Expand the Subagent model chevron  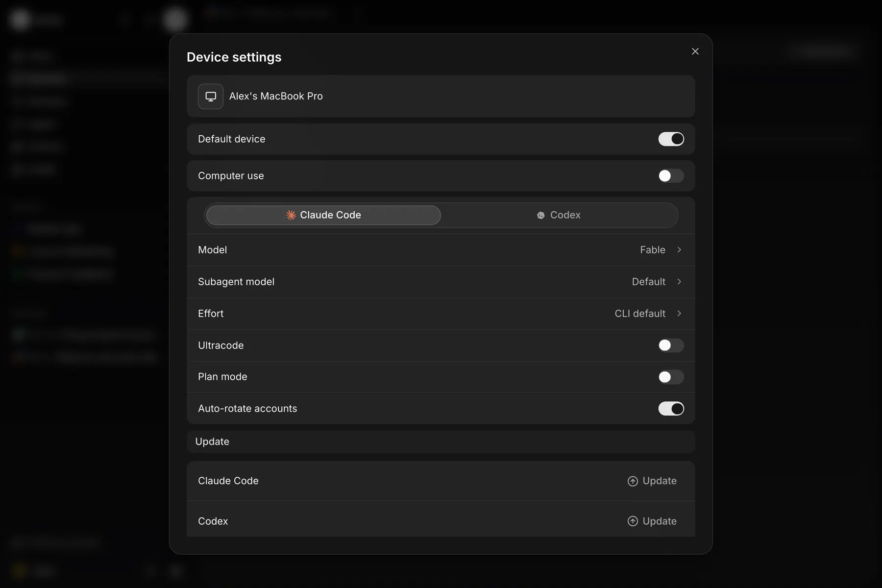(679, 282)
